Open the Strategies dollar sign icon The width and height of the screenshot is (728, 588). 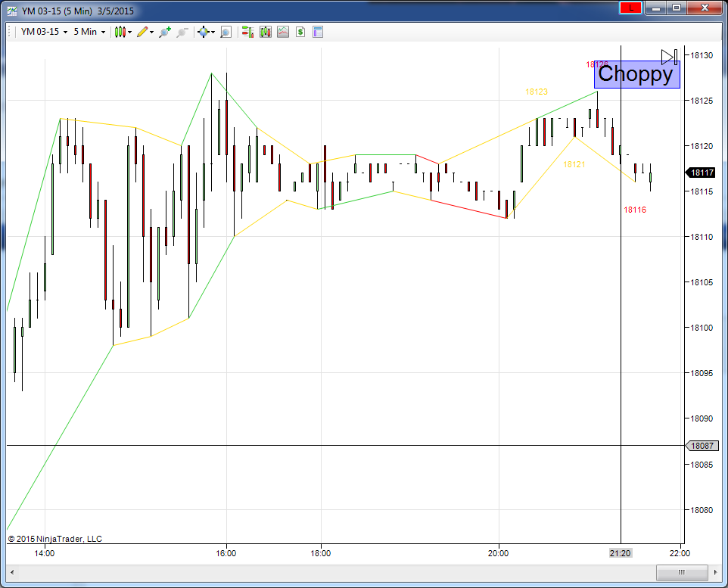pos(300,32)
